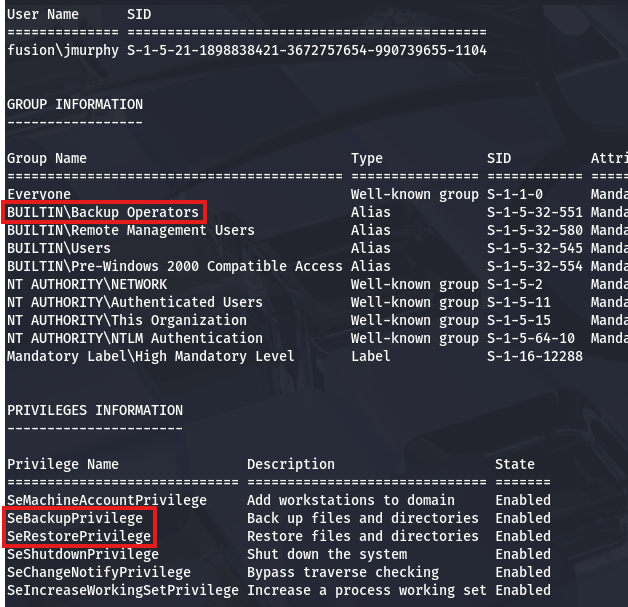Select the SeBackupPrivilege entry
Screen dimensions: 628x607
[x=75, y=518]
